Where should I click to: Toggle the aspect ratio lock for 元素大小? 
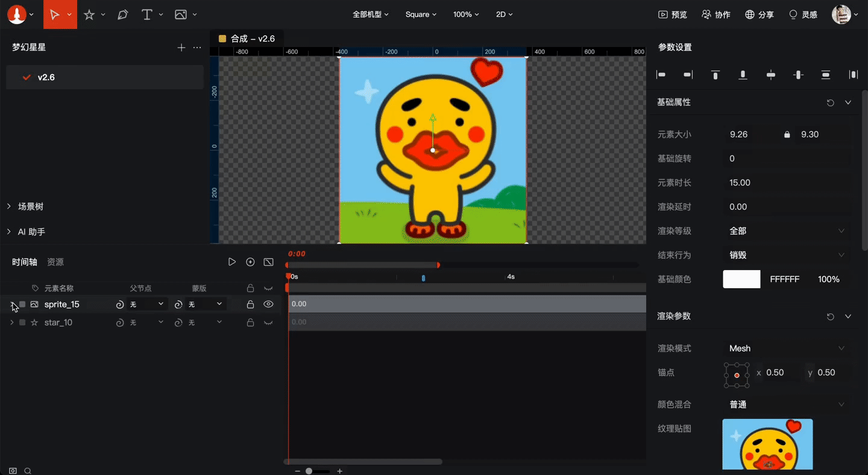[x=787, y=134]
